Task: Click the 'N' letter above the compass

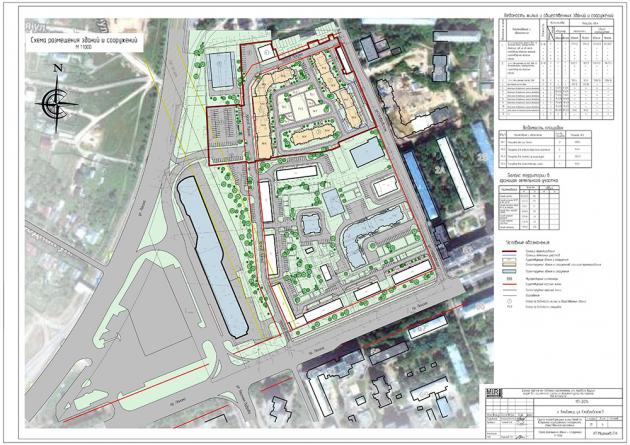Action: [x=59, y=67]
